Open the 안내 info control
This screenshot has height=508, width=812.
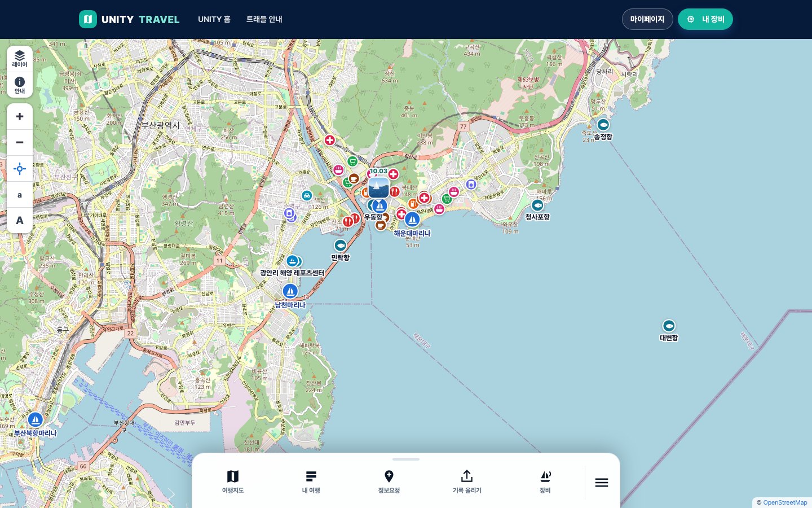coord(20,85)
